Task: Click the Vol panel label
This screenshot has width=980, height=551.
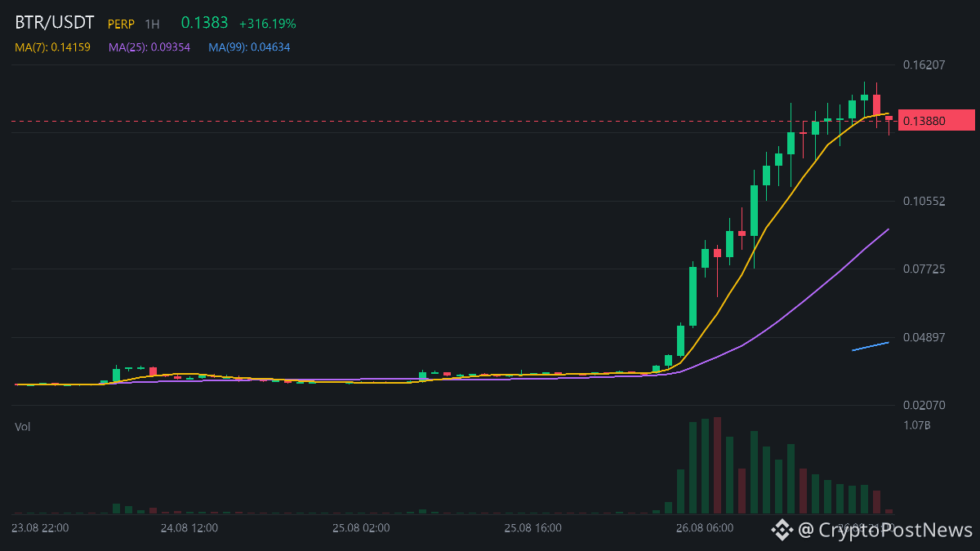Action: (23, 427)
